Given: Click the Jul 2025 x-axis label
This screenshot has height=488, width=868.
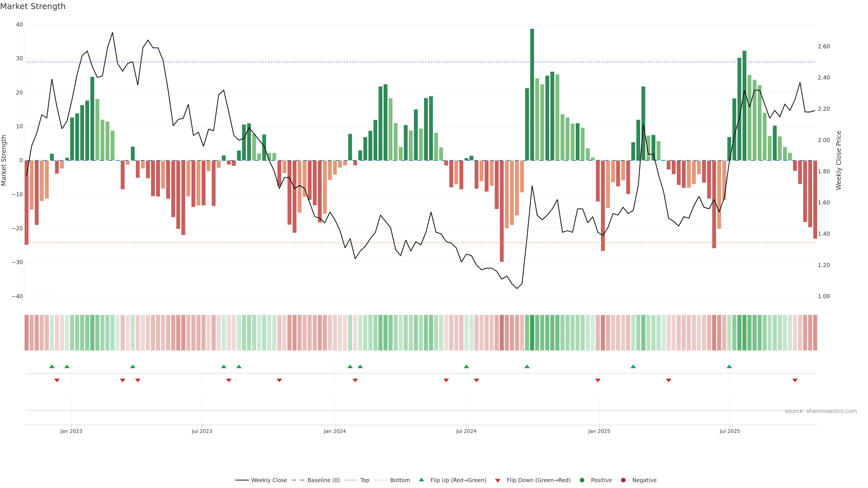Looking at the screenshot, I should click(729, 431).
